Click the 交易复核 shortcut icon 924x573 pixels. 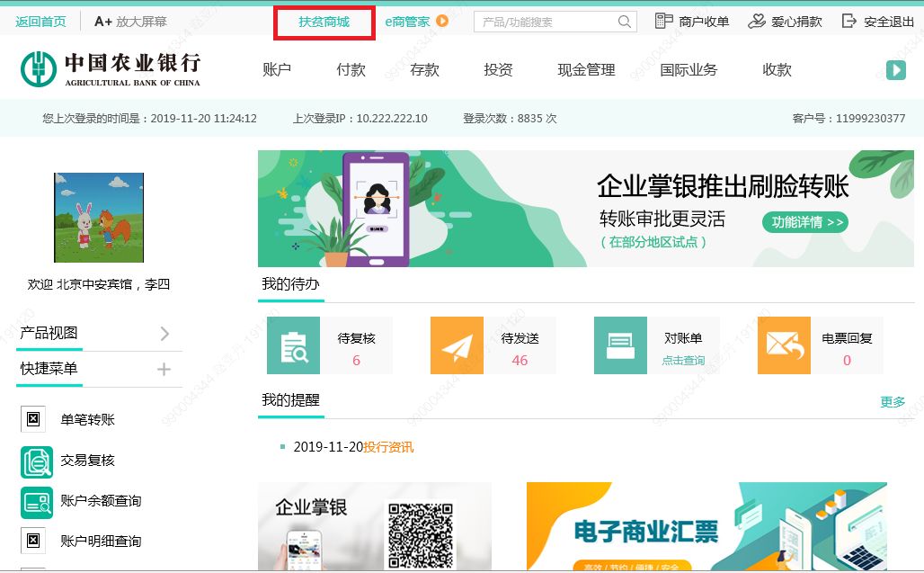pos(37,462)
